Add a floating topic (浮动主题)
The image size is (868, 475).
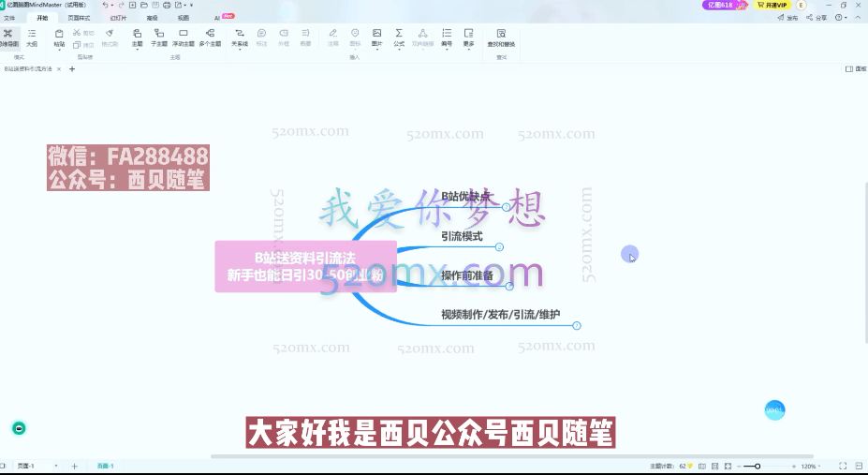tap(184, 37)
